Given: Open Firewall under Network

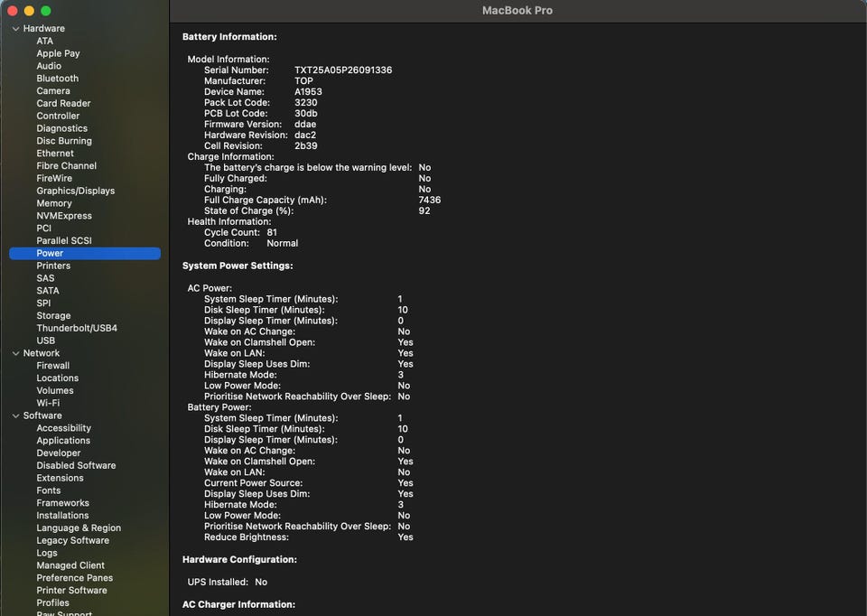Looking at the screenshot, I should point(53,366).
